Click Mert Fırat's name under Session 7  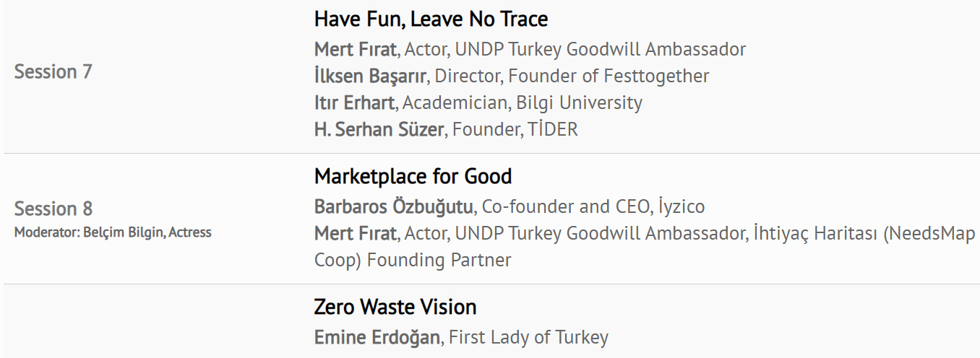[x=355, y=50]
